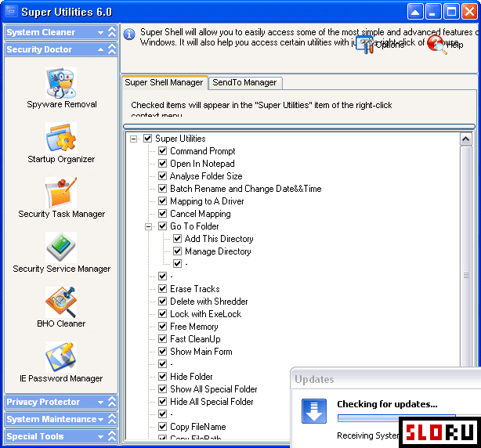Viewport: 481px width, 448px height.
Task: Click the Startup Organizer label
Action: (61, 159)
